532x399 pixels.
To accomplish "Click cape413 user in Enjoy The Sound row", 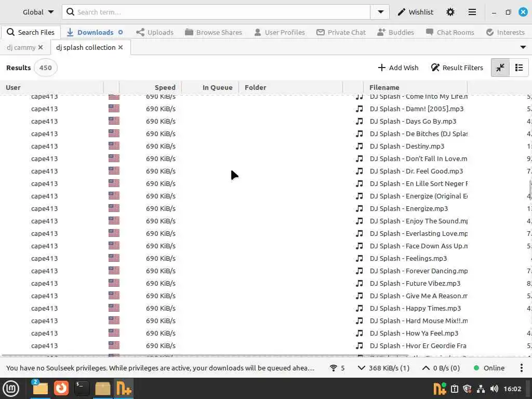I will tap(45, 221).
